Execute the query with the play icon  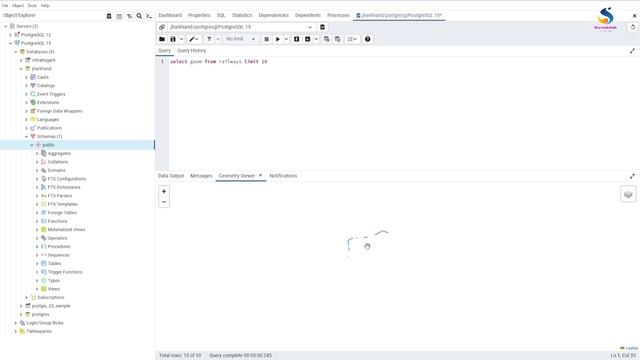tap(278, 39)
